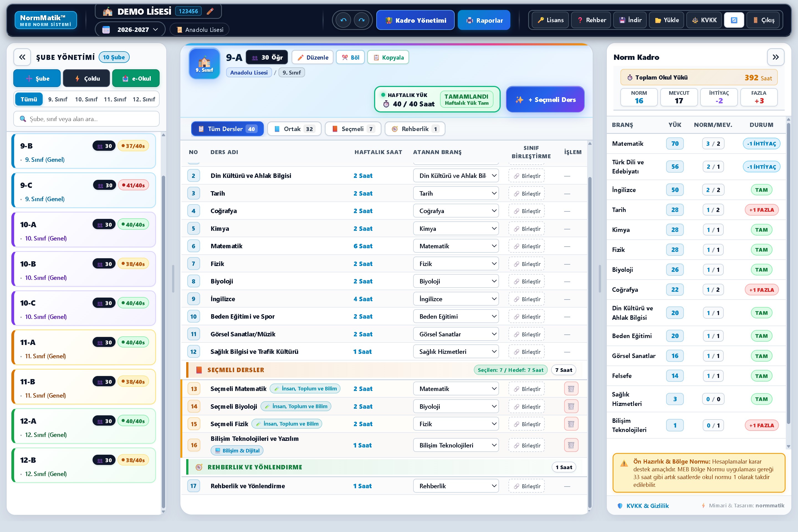Switch to Tüm Dersler tab

[x=227, y=129]
